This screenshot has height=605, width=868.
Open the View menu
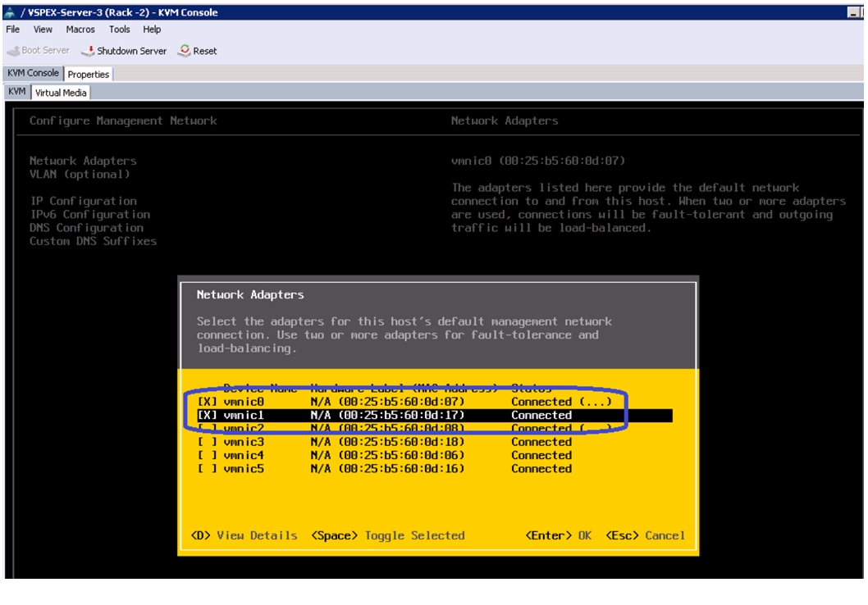click(x=43, y=30)
